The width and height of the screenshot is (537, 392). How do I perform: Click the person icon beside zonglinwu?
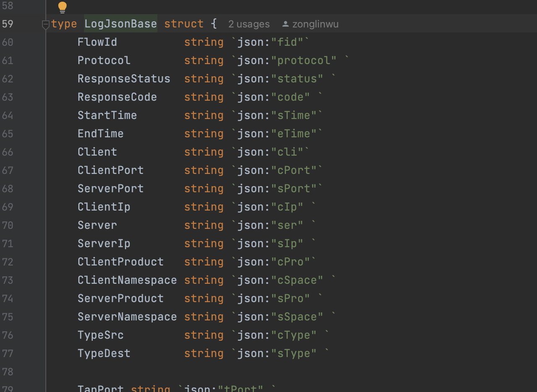285,24
